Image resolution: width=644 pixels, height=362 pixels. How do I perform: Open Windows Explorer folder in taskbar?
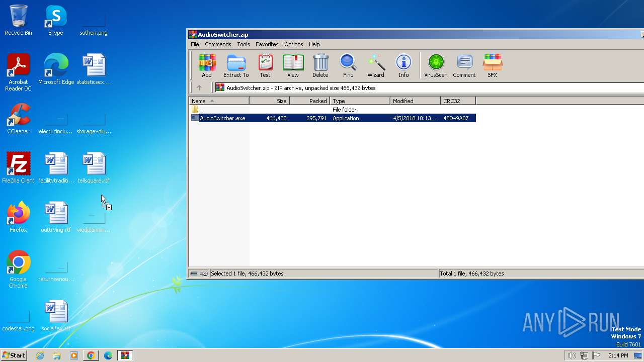57,355
